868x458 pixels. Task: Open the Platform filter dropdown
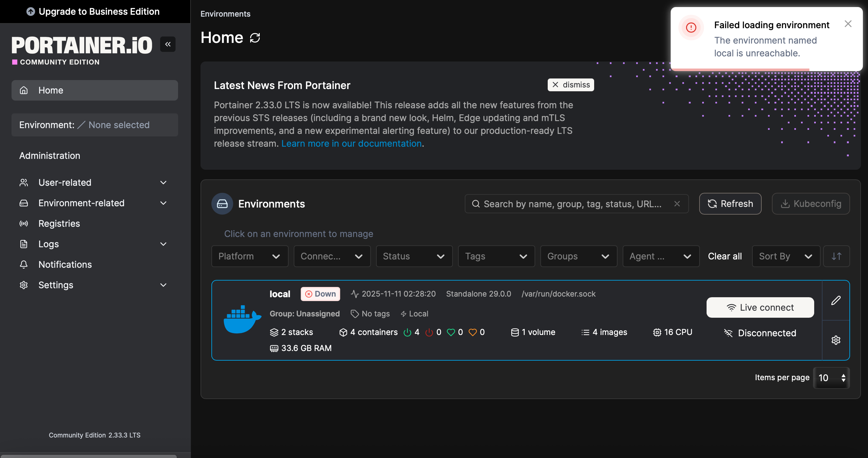pyautogui.click(x=249, y=256)
